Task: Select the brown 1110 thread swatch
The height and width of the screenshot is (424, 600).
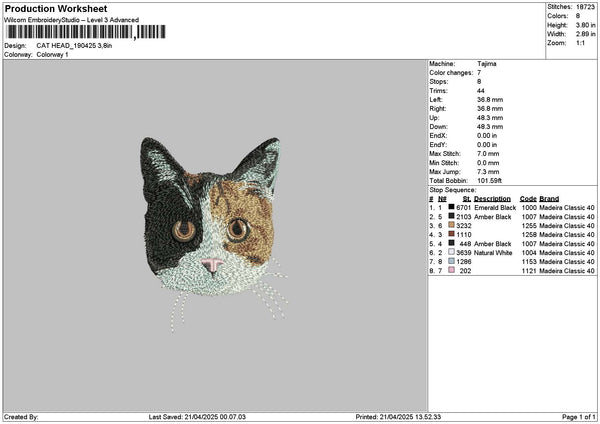Action: (x=452, y=234)
